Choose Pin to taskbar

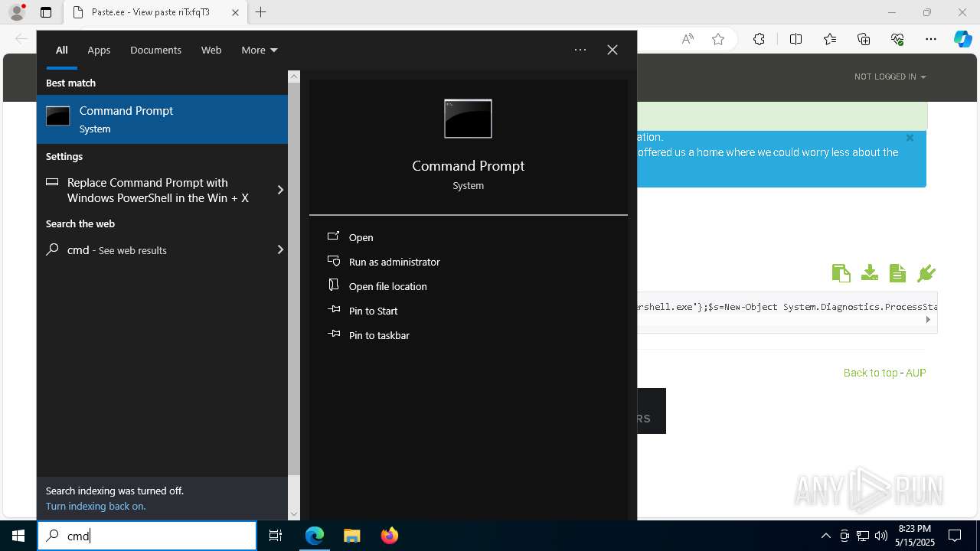pos(379,335)
